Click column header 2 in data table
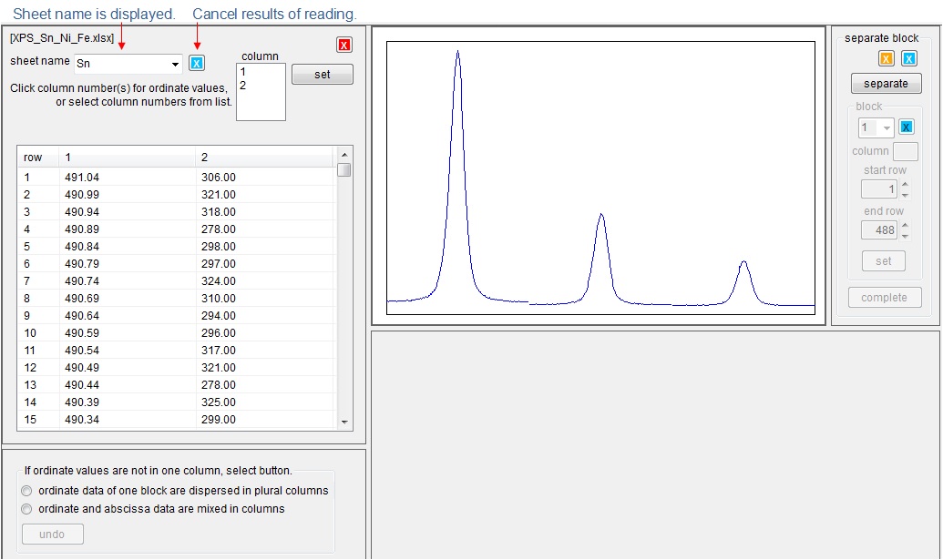 (205, 158)
